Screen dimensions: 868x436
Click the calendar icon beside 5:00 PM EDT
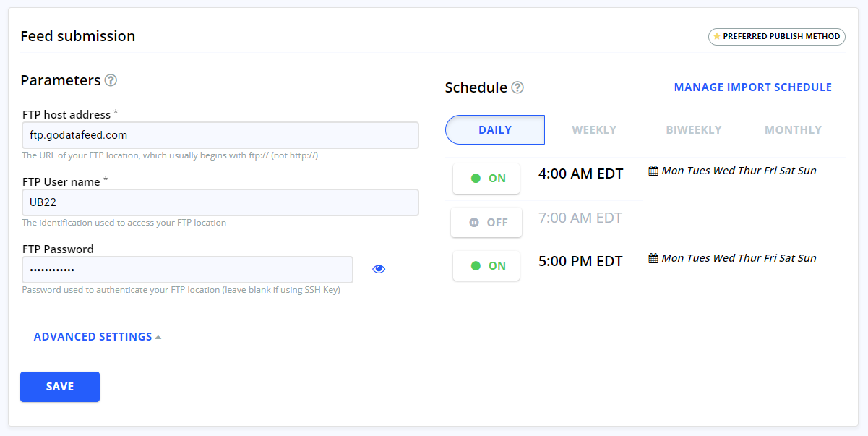pyautogui.click(x=653, y=258)
